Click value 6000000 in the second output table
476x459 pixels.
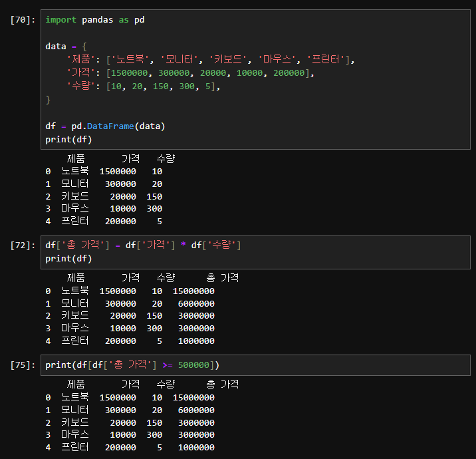(196, 304)
